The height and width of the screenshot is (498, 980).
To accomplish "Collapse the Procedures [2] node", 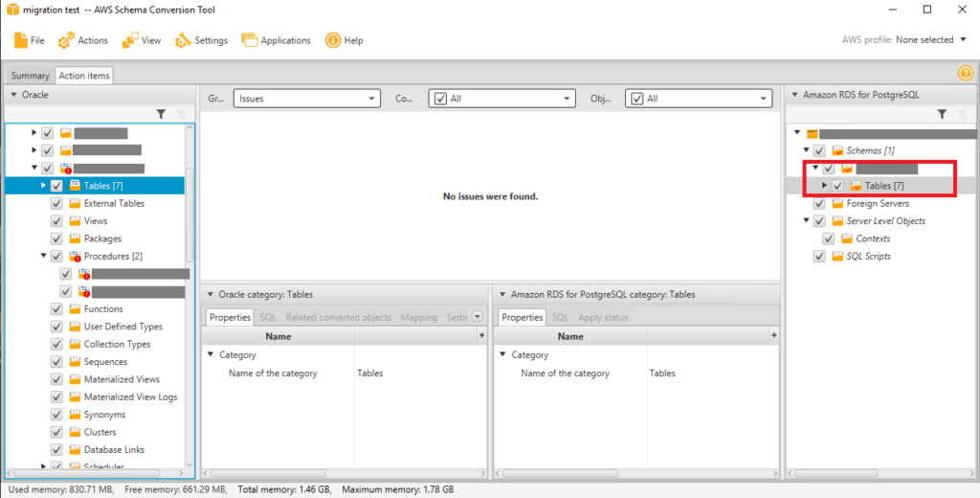I will (43, 256).
